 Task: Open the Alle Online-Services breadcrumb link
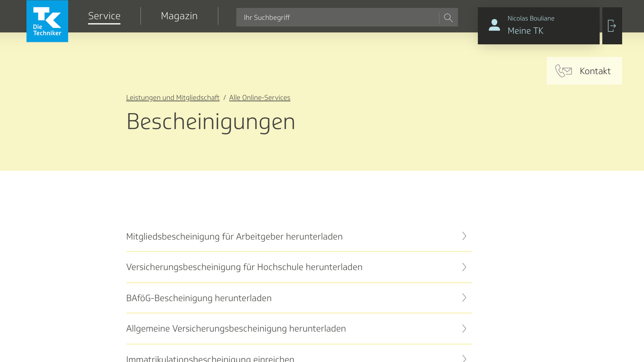[x=260, y=97]
